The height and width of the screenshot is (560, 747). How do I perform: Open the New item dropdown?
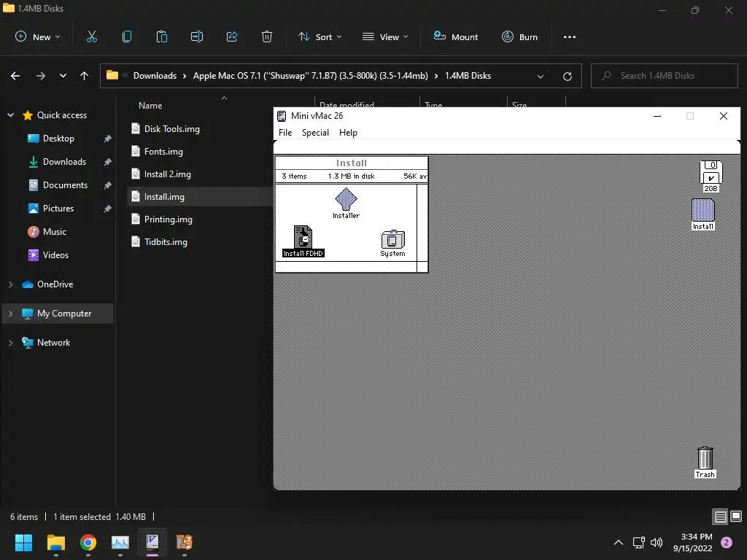[x=38, y=36]
